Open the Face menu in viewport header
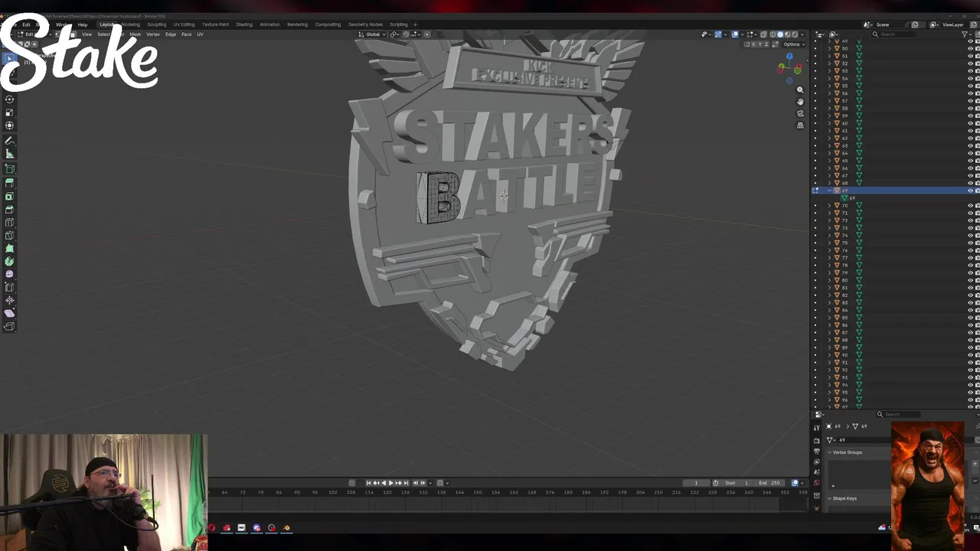Viewport: 980px width, 551px height. coord(186,34)
